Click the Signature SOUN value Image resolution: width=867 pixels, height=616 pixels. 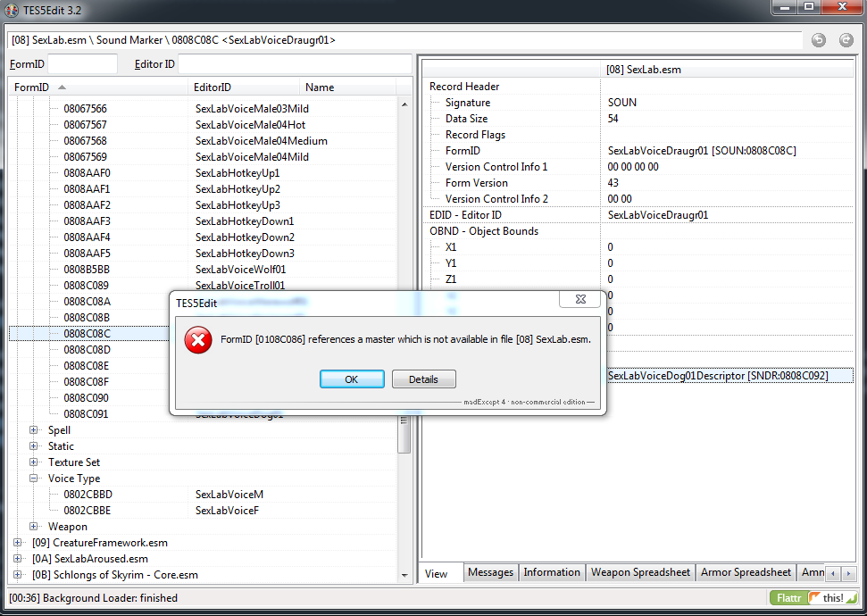click(622, 103)
